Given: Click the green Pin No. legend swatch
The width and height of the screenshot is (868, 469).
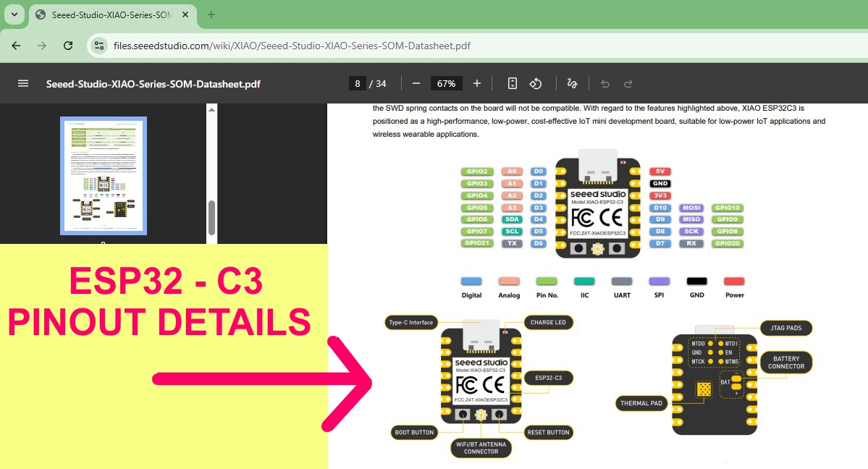Looking at the screenshot, I should point(547,282).
